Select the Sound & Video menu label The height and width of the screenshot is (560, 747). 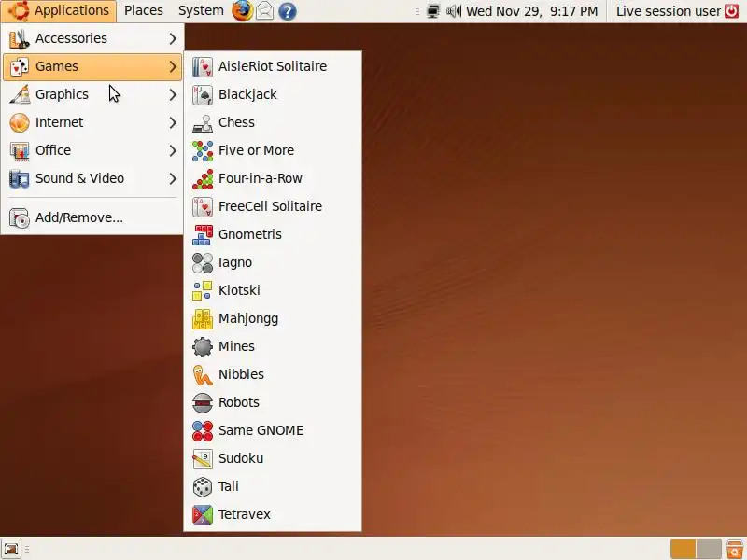pos(79,178)
